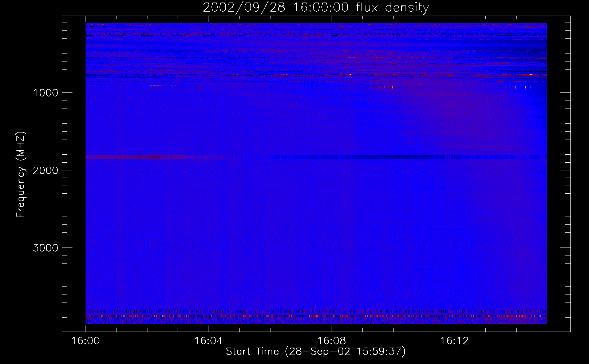Click the "16:00" time tick label
This screenshot has width=589, height=364.
point(86,341)
